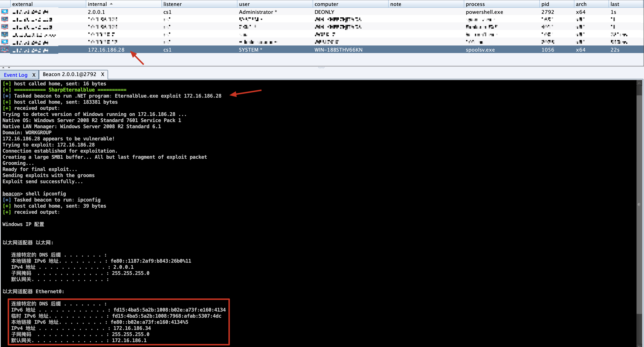This screenshot has height=347, width=644.
Task: Click the console line reading 172.16.186.34
Action: [81, 328]
